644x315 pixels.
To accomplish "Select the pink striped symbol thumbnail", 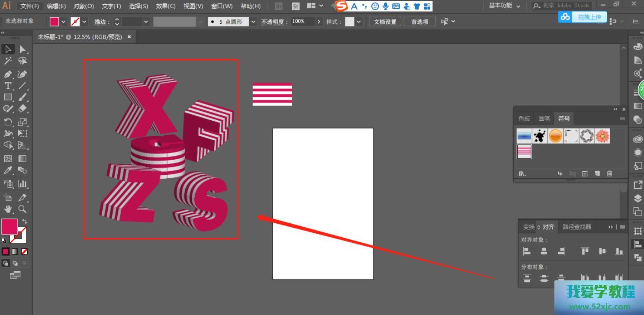I will click(x=524, y=151).
